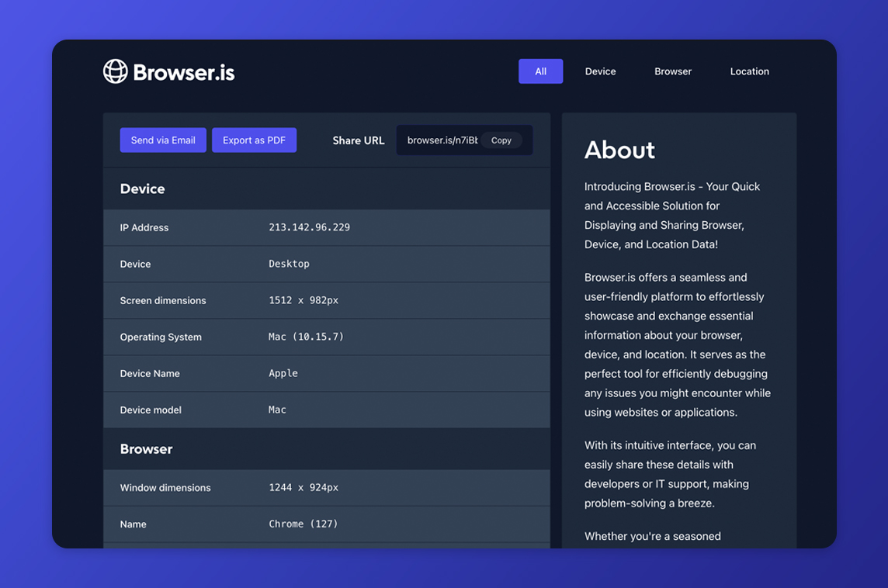Click the Browser.is globe logo icon
The height and width of the screenshot is (588, 888).
coord(116,71)
